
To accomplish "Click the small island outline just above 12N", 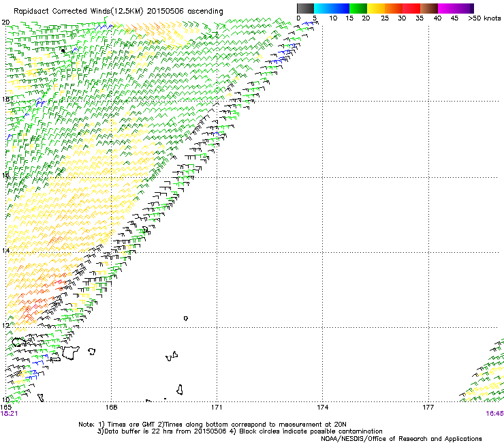I will click(185, 318).
